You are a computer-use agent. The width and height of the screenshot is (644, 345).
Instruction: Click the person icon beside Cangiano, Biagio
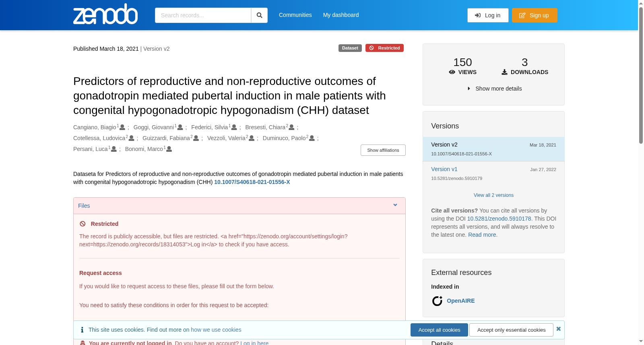coord(122,127)
